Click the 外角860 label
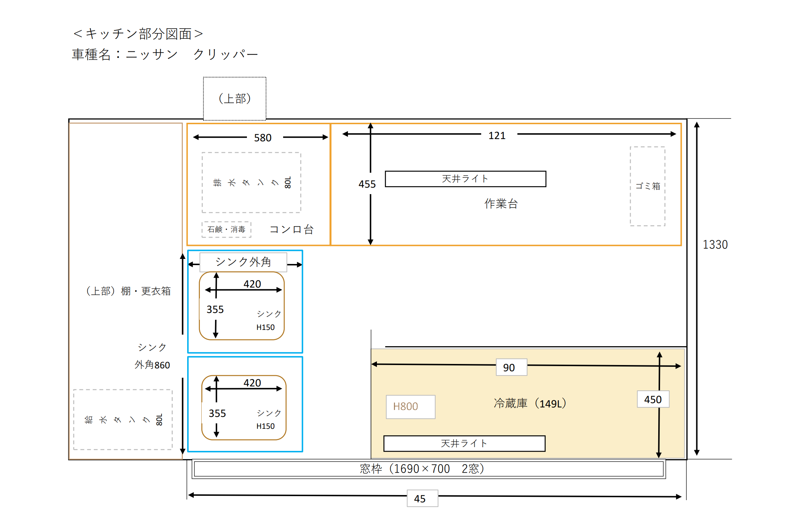Viewport: 794px width, 532px height. pyautogui.click(x=152, y=365)
